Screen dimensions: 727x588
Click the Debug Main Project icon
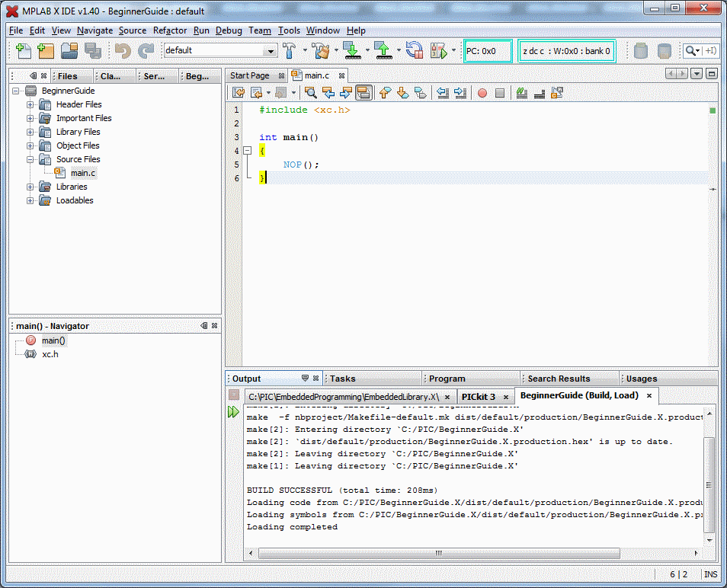click(439, 50)
